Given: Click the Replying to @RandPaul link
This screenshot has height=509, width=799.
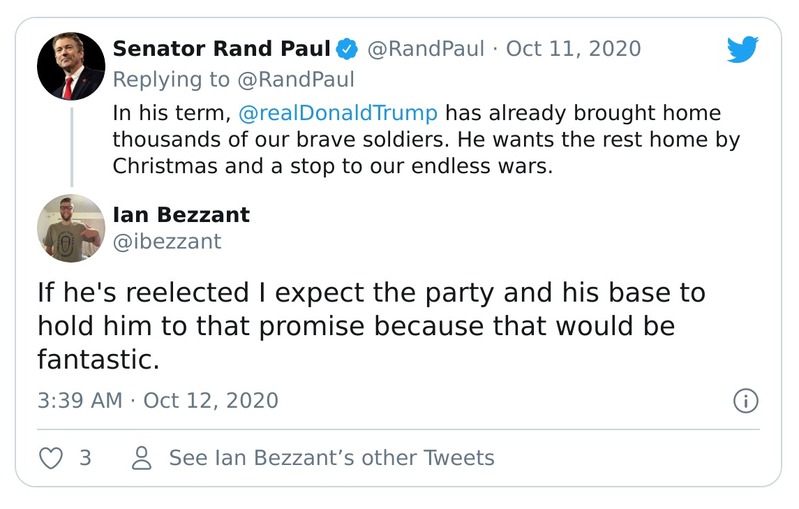Looking at the screenshot, I should pos(233,79).
